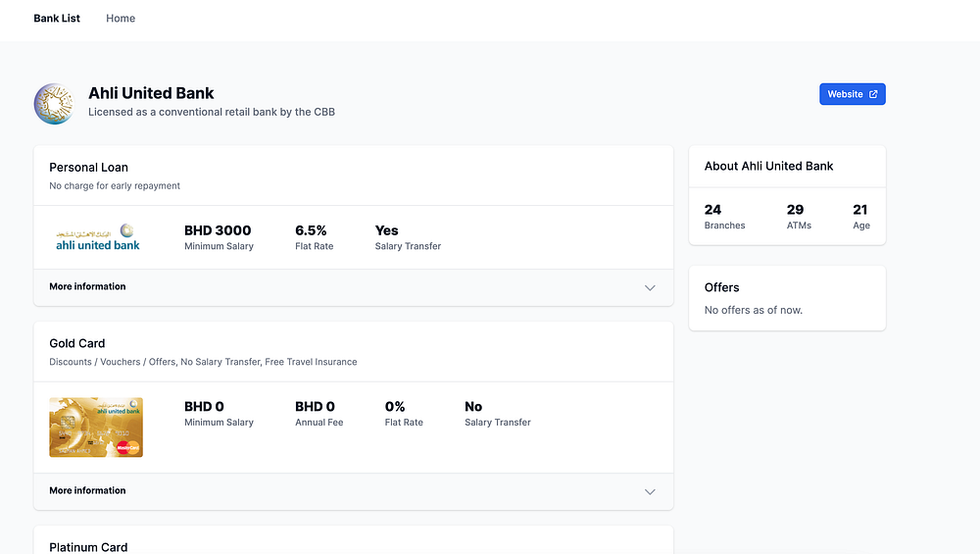
Task: Expand Personal Loan details chevron
Action: [650, 287]
